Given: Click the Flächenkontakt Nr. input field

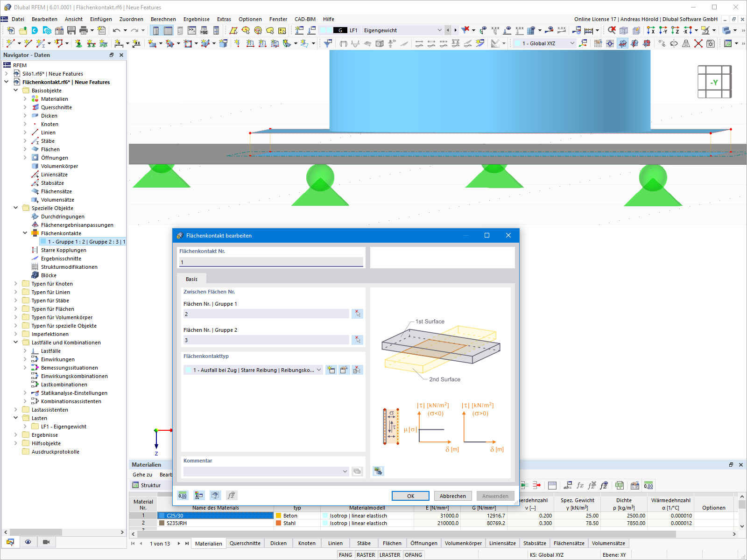Looking at the screenshot, I should tap(271, 262).
